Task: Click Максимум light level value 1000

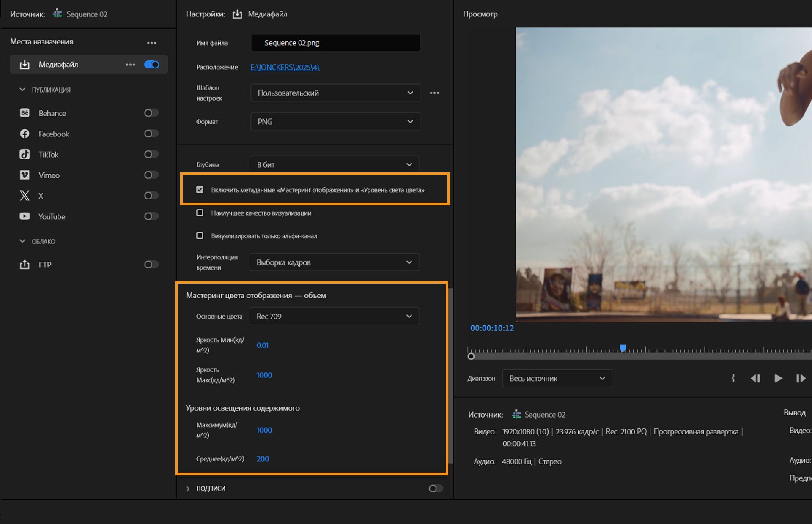Action: pos(264,430)
